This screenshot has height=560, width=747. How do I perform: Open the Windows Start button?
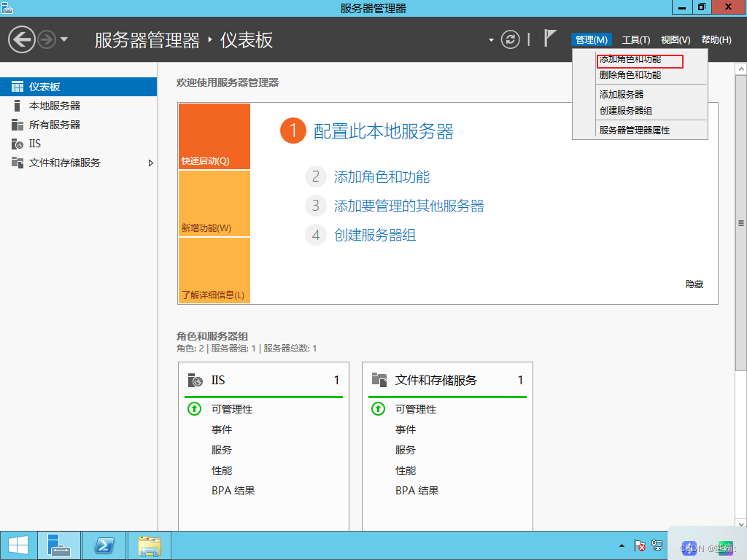(18, 545)
